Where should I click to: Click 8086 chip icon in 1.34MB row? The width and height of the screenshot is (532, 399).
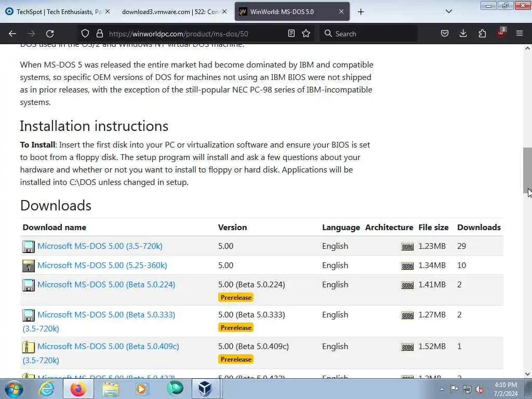click(407, 267)
